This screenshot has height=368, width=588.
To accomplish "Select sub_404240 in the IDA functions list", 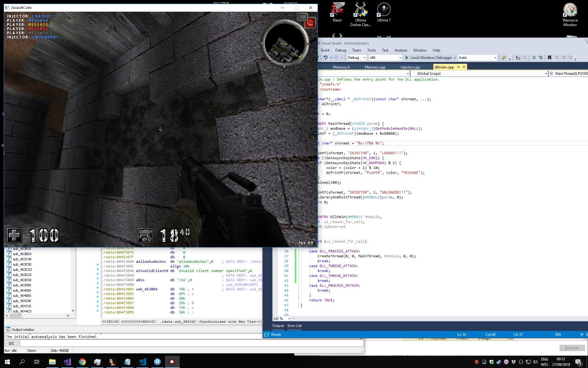I will pos(22,301).
